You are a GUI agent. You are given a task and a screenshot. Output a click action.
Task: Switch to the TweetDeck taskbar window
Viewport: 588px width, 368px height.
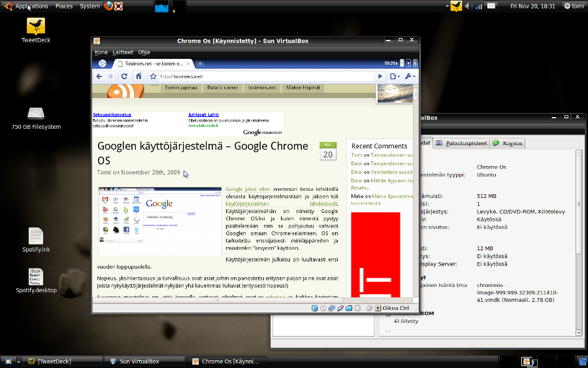(x=63, y=361)
